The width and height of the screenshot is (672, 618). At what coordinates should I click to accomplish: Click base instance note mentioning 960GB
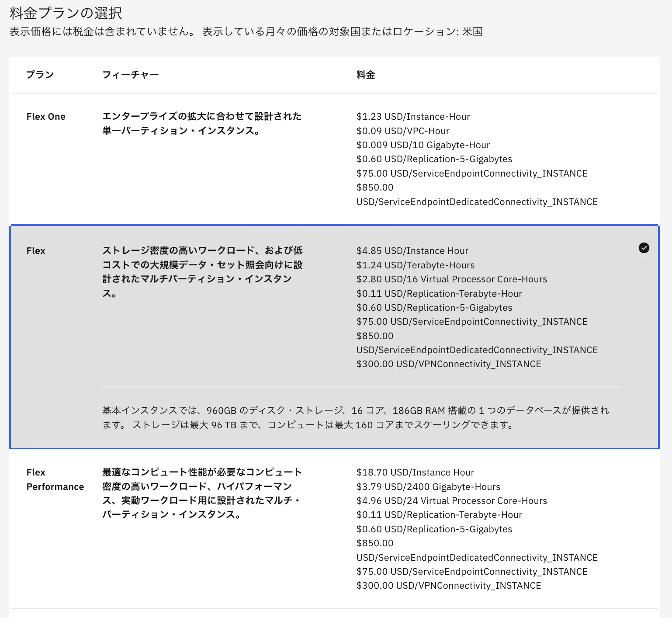point(356,417)
